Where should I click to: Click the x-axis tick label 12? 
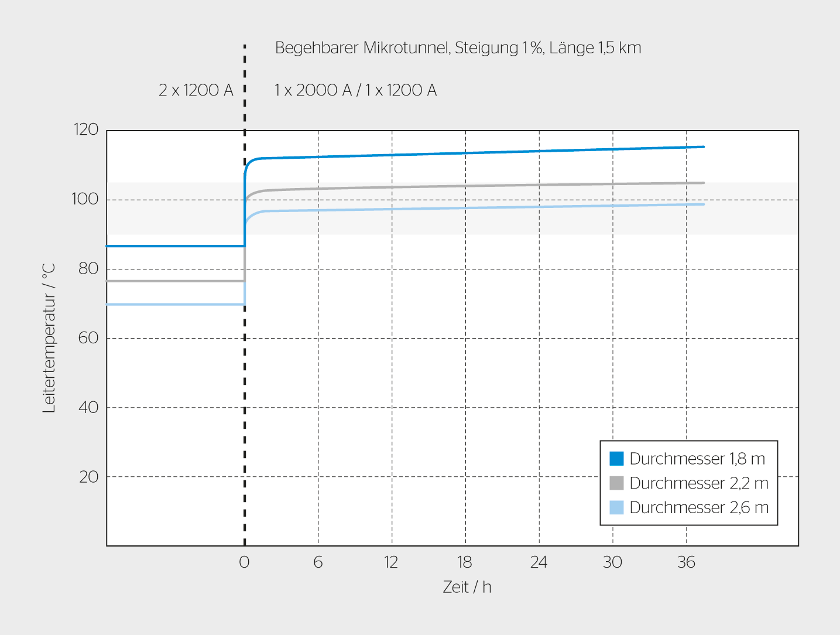(x=391, y=562)
